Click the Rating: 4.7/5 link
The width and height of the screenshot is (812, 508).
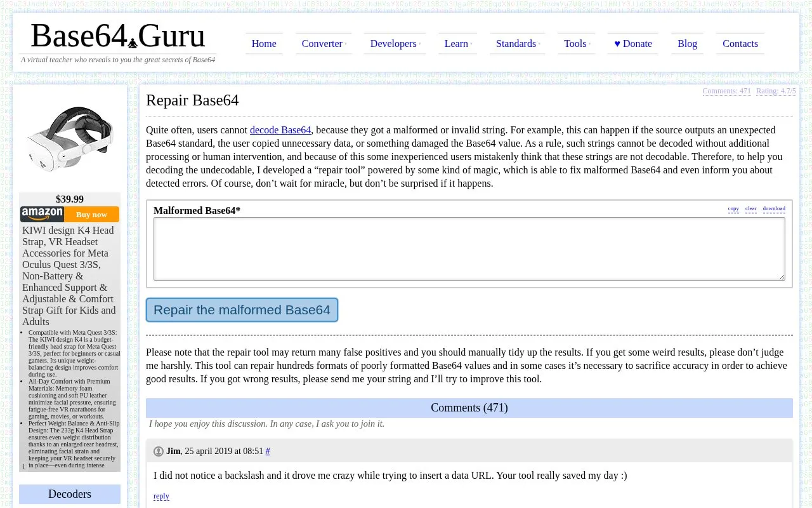tap(776, 91)
